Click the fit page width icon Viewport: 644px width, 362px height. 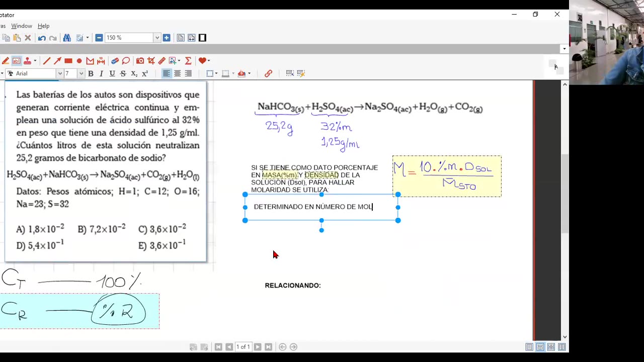click(x=191, y=38)
